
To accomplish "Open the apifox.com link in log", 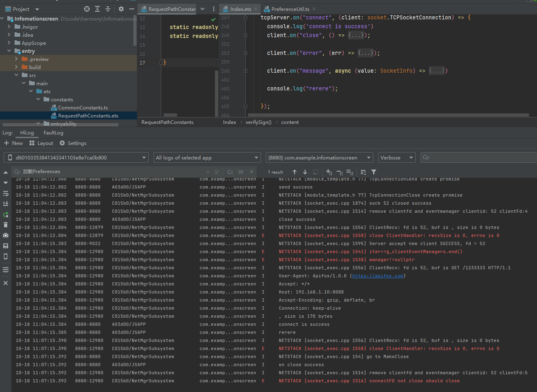I will (x=377, y=276).
